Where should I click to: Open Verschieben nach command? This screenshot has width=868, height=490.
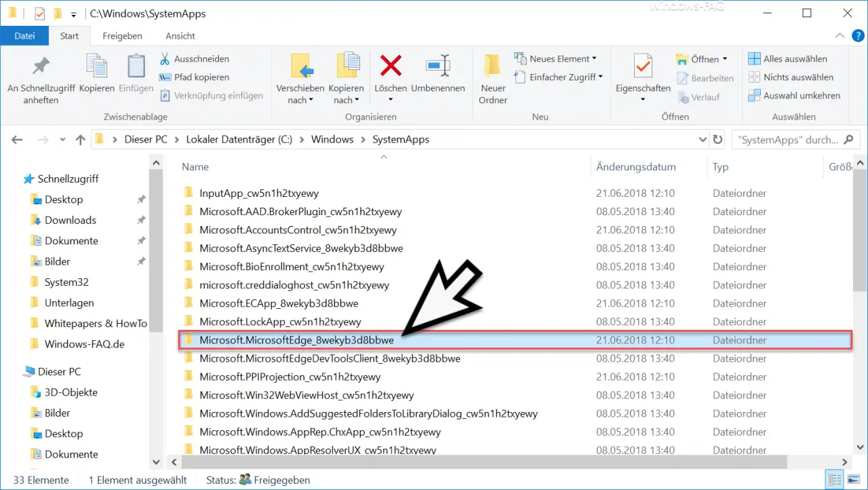300,77
